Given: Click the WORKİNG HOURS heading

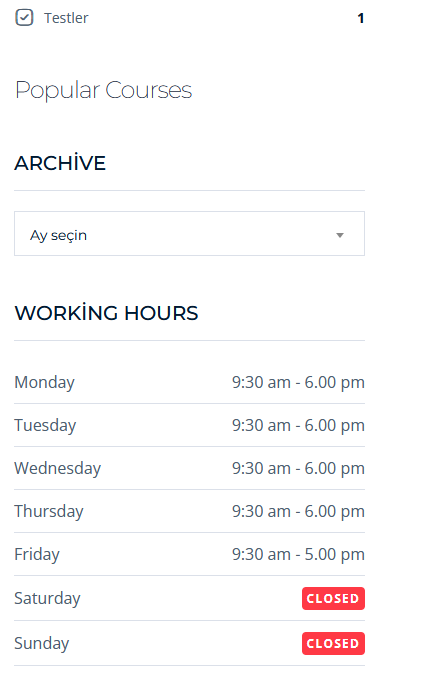Looking at the screenshot, I should tap(106, 313).
